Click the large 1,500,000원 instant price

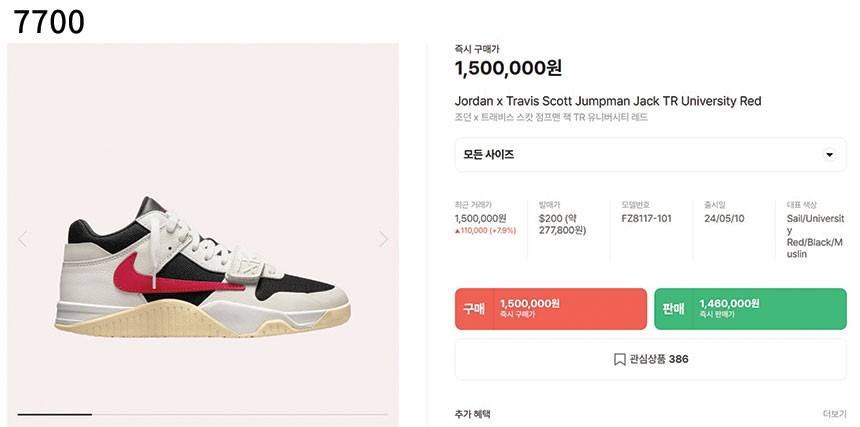pyautogui.click(x=508, y=68)
